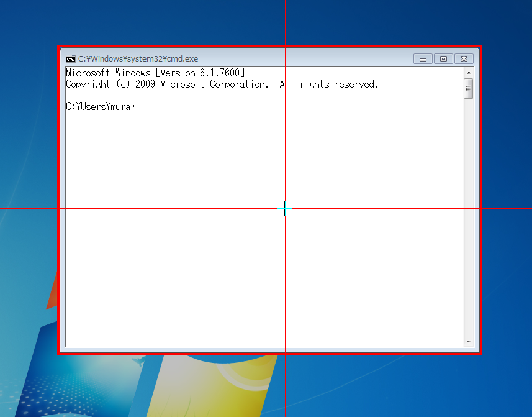Click the vertical scrollbar thumb
The image size is (532, 417).
(468, 88)
